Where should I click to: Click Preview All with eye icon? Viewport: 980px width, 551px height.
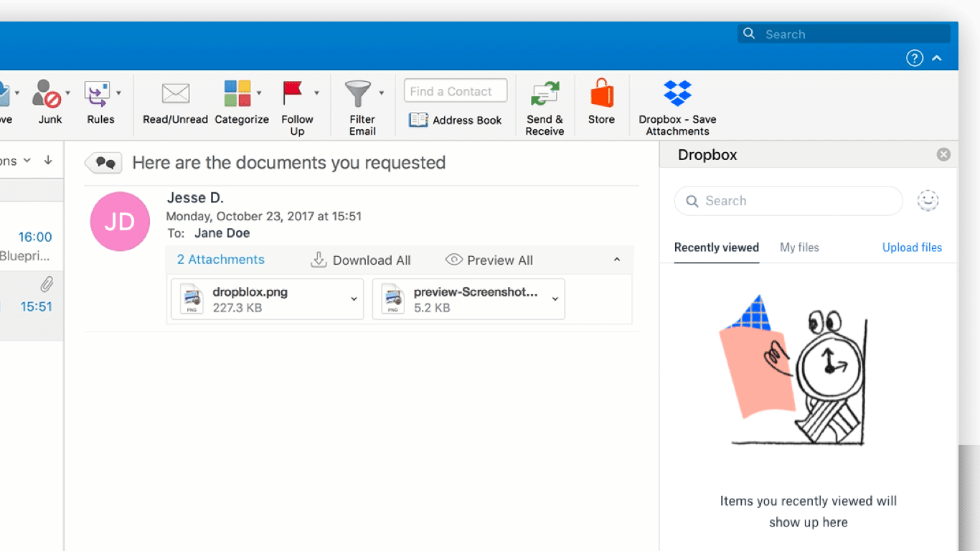tap(489, 260)
